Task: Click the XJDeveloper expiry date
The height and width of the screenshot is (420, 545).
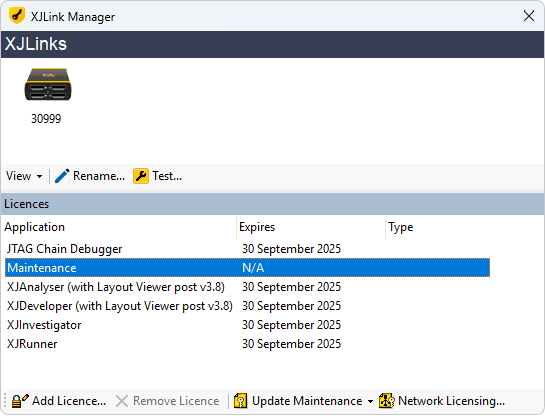Action: coord(291,306)
